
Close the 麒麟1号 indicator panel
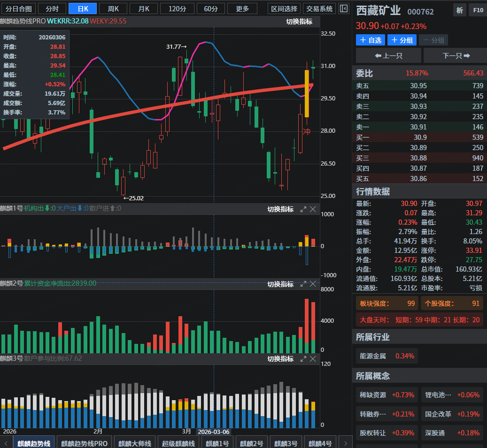click(x=313, y=209)
